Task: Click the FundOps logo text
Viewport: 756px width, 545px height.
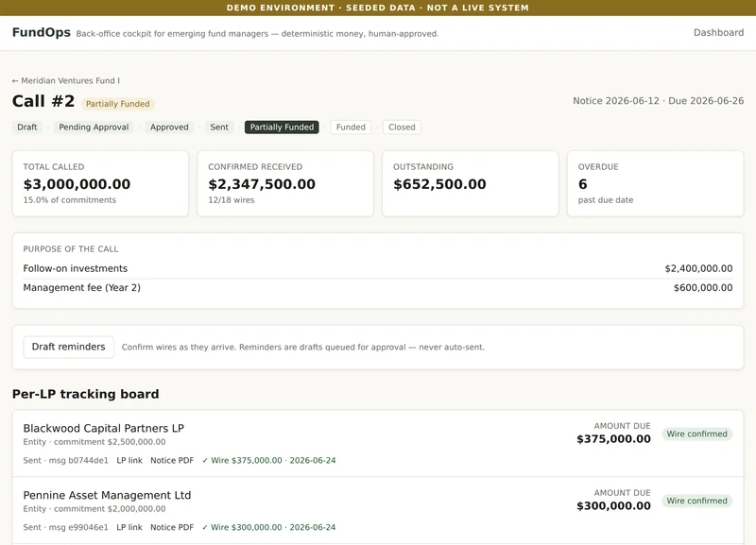Action: click(42, 32)
